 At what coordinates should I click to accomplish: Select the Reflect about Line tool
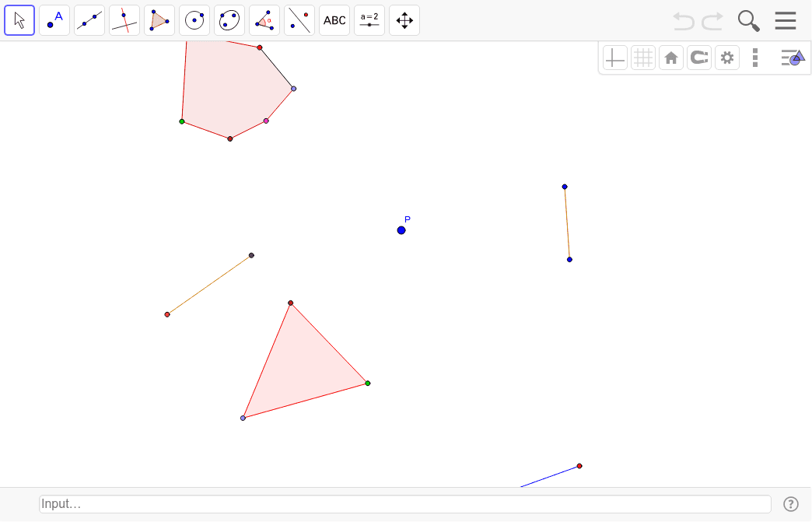pos(299,21)
